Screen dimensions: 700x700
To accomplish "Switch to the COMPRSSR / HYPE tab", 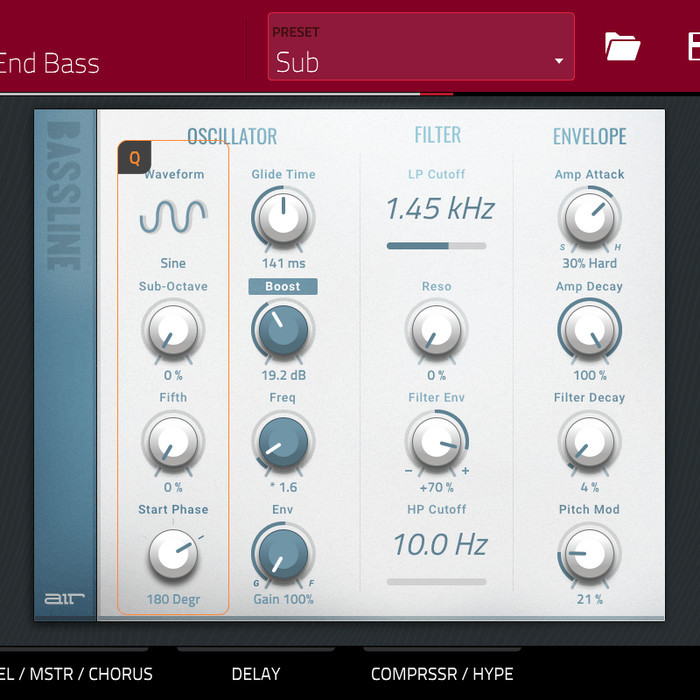I will click(442, 674).
